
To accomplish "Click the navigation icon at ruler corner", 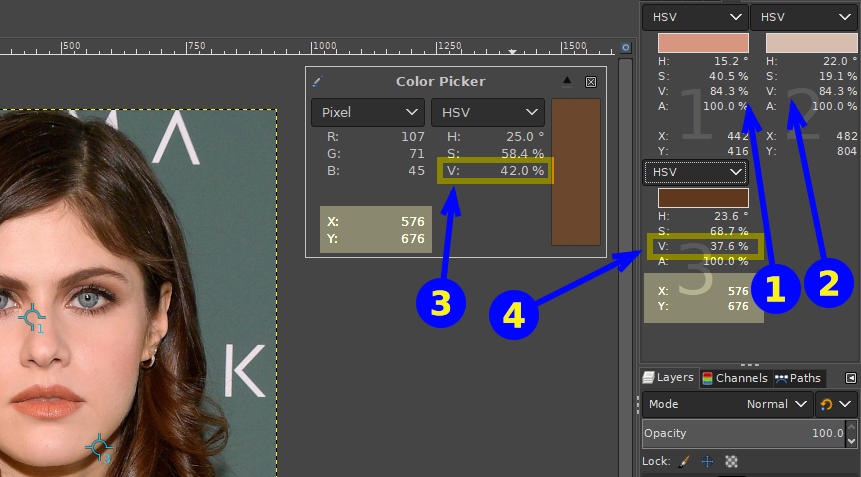I will 626,46.
